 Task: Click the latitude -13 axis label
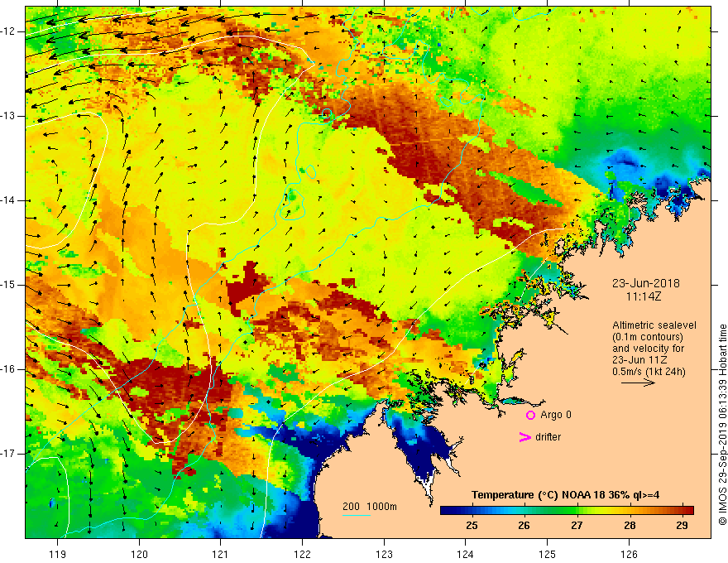[x=9, y=116]
